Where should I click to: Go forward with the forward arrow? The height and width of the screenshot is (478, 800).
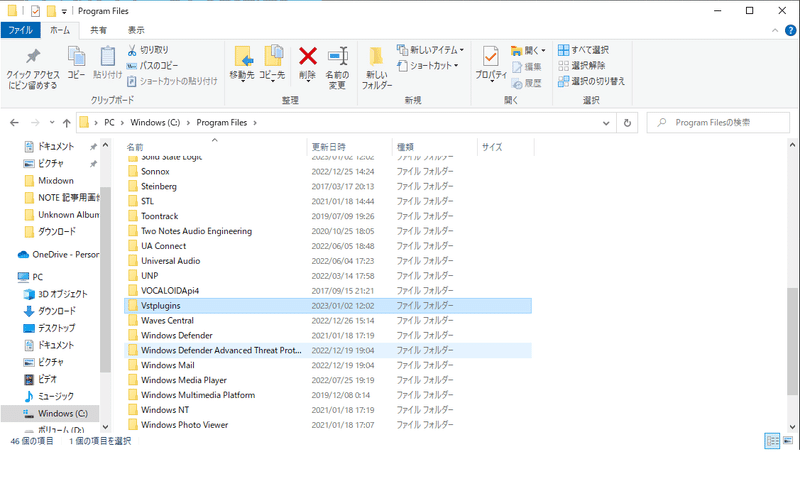click(x=35, y=122)
